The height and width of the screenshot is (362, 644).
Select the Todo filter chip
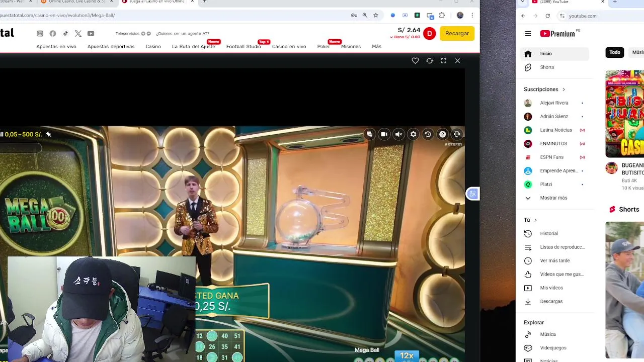(x=615, y=52)
